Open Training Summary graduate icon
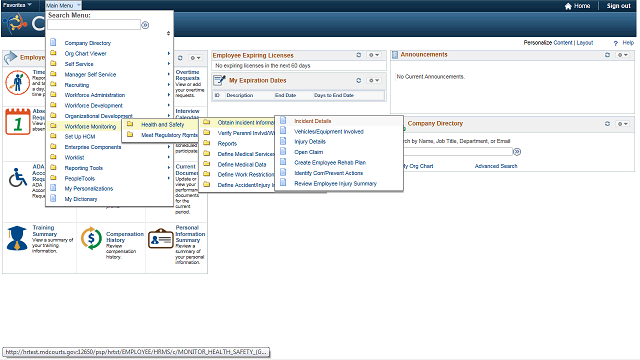The height and width of the screenshot is (360, 640). click(x=17, y=238)
